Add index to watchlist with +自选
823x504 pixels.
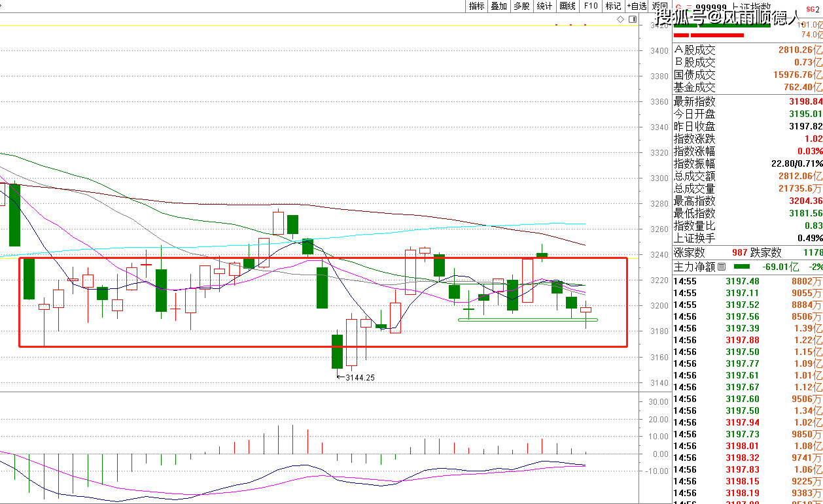pos(637,6)
